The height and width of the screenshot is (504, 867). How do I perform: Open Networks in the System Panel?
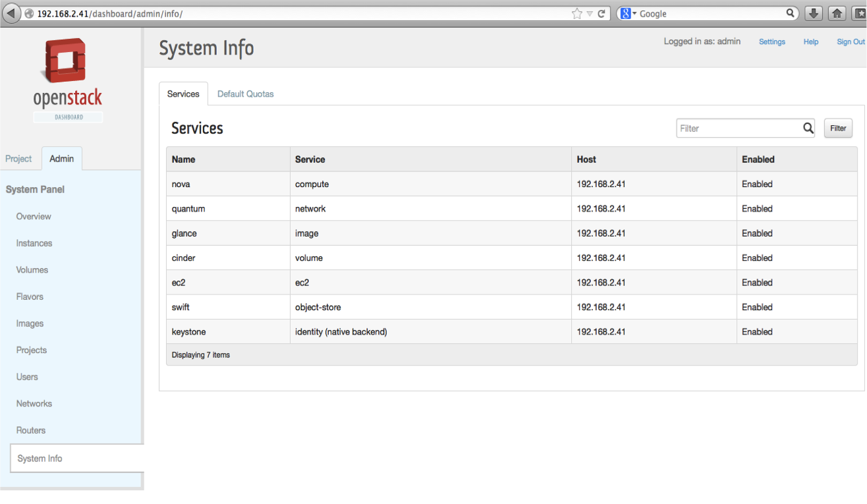(34, 403)
